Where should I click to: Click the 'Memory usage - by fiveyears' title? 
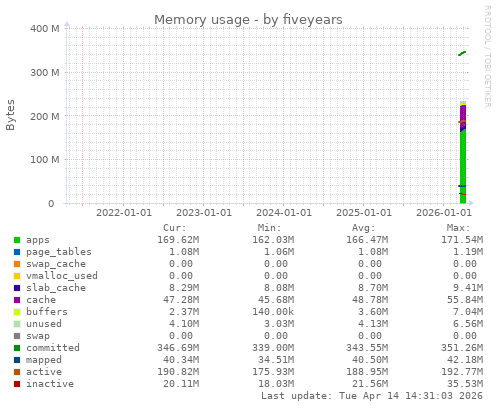[x=248, y=20]
